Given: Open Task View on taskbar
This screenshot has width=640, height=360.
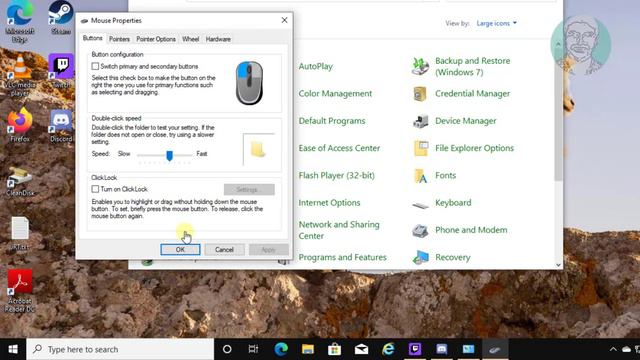Looking at the screenshot, I should coord(253,349).
